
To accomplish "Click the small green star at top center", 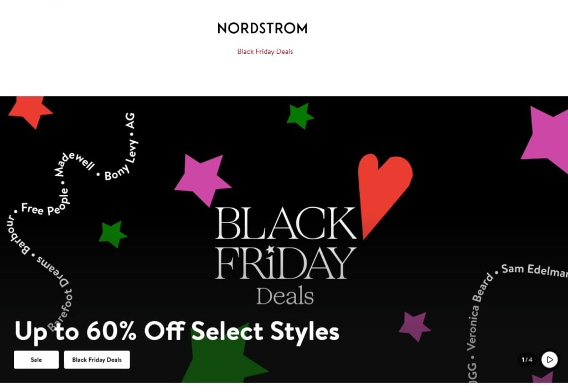I will 300,115.
